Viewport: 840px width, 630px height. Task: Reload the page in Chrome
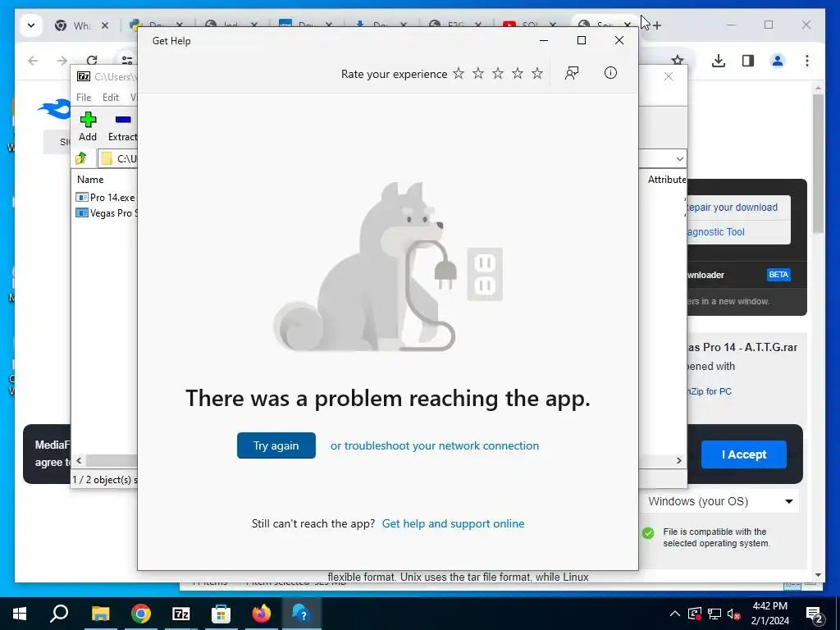[92, 61]
